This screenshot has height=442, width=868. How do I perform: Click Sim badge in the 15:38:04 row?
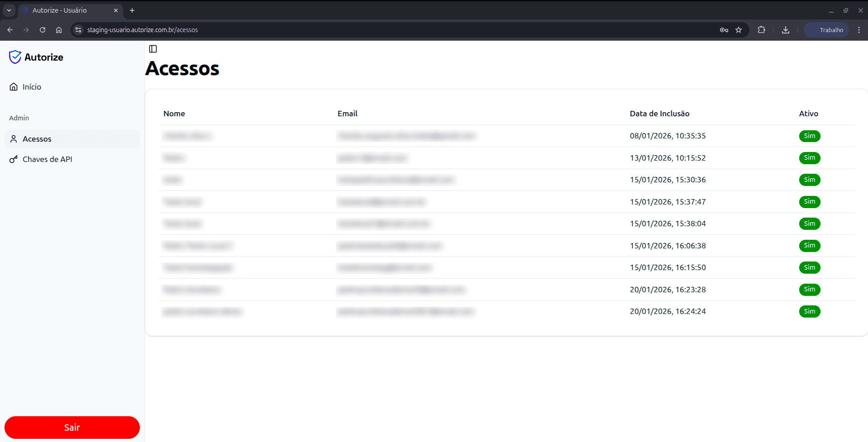pyautogui.click(x=810, y=223)
